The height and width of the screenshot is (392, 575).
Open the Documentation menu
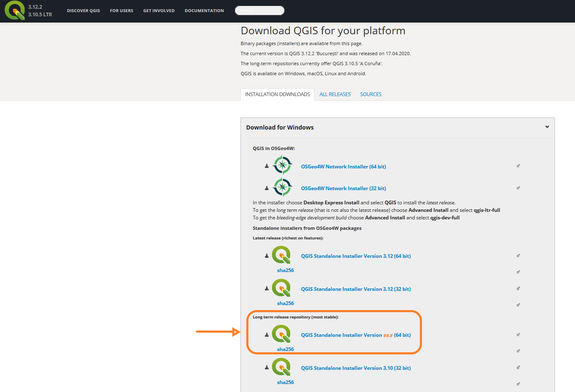(x=204, y=11)
